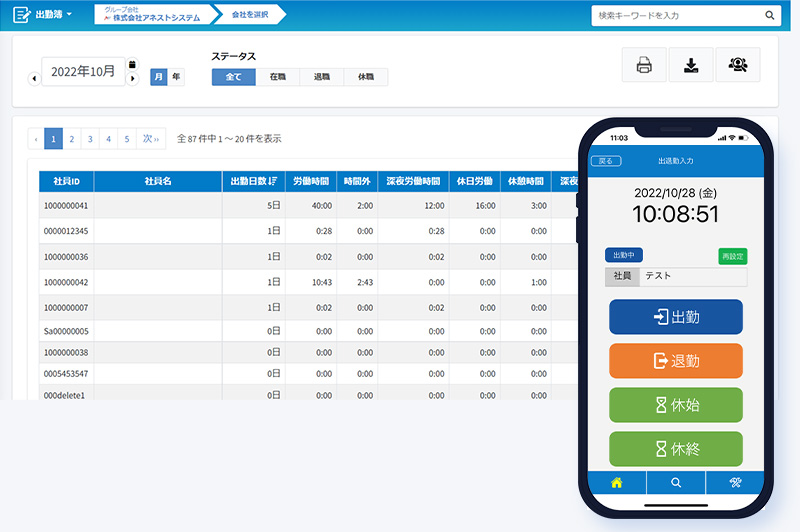This screenshot has height=532, width=800.
Task: Tap the tools icon in phone footer
Action: [735, 482]
